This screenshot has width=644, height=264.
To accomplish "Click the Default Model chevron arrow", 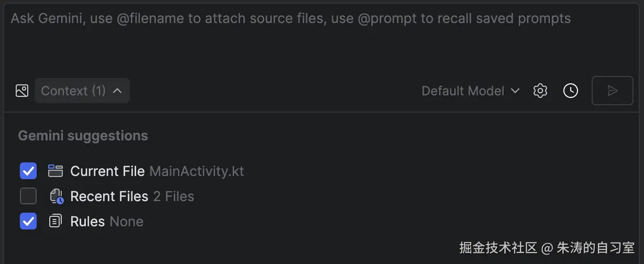I will 515,91.
